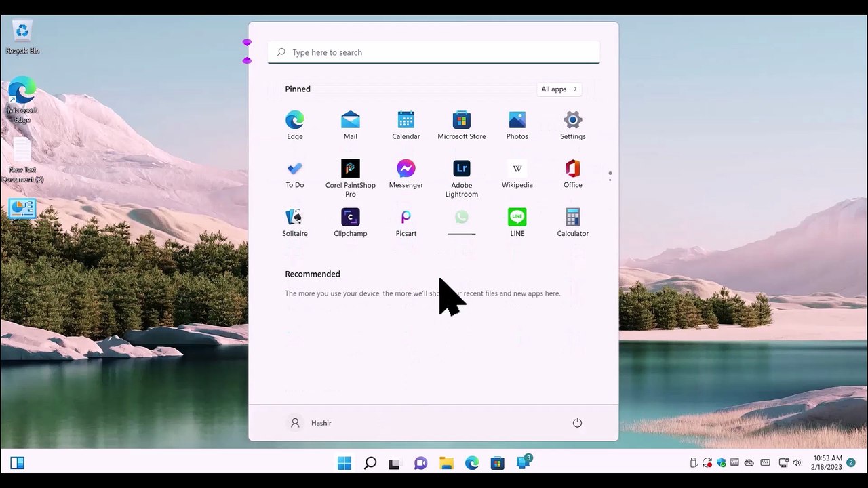
Task: Click the OneDrive cloud tray icon
Action: tap(749, 463)
